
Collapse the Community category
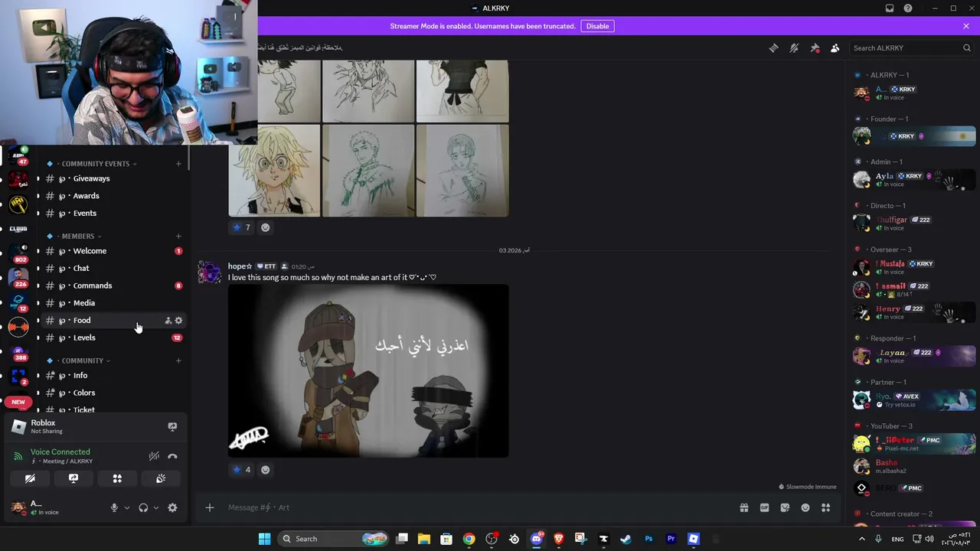click(x=82, y=360)
